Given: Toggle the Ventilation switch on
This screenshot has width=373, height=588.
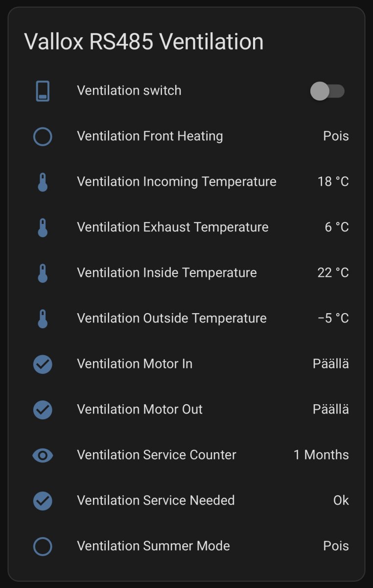Looking at the screenshot, I should tap(327, 91).
